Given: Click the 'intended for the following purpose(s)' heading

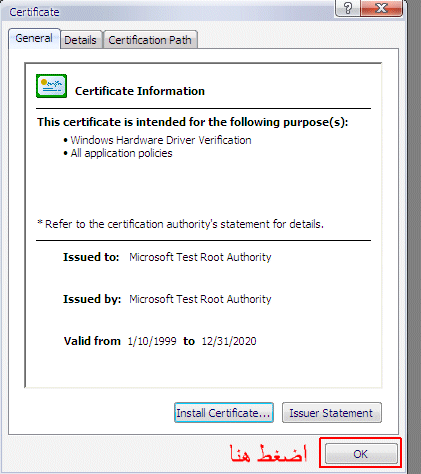Looking at the screenshot, I should point(192,122).
